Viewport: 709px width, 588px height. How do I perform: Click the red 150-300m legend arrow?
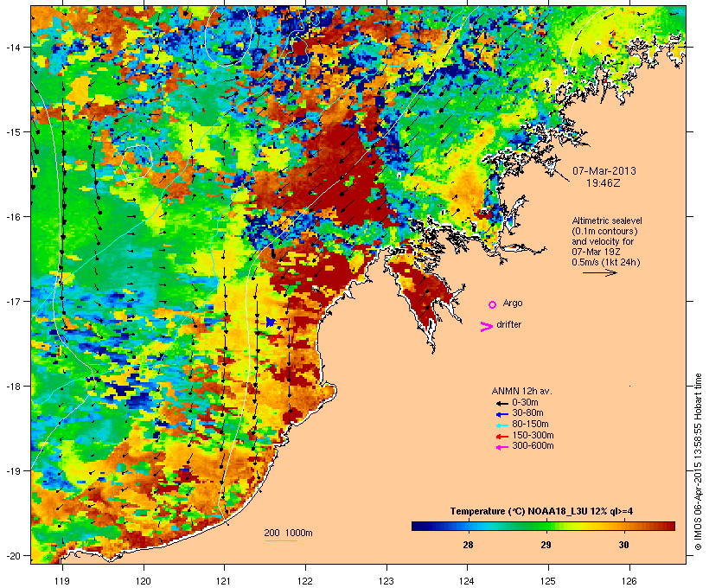[x=501, y=436]
